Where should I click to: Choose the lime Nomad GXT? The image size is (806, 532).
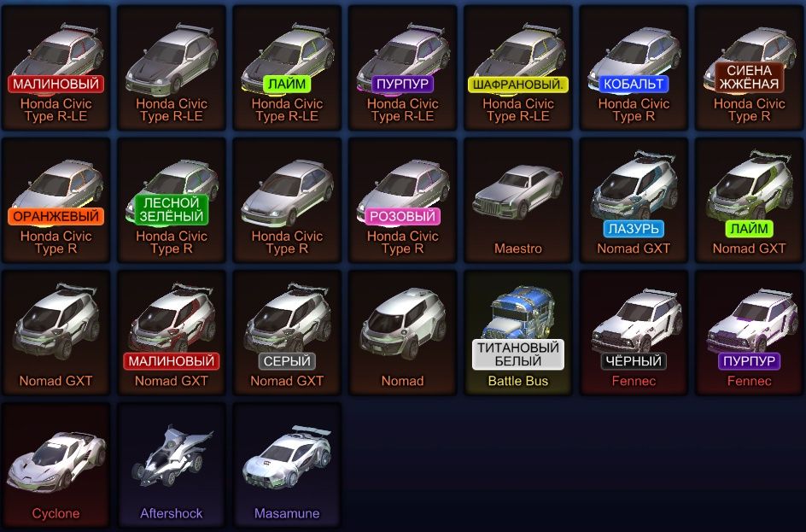tap(750, 201)
